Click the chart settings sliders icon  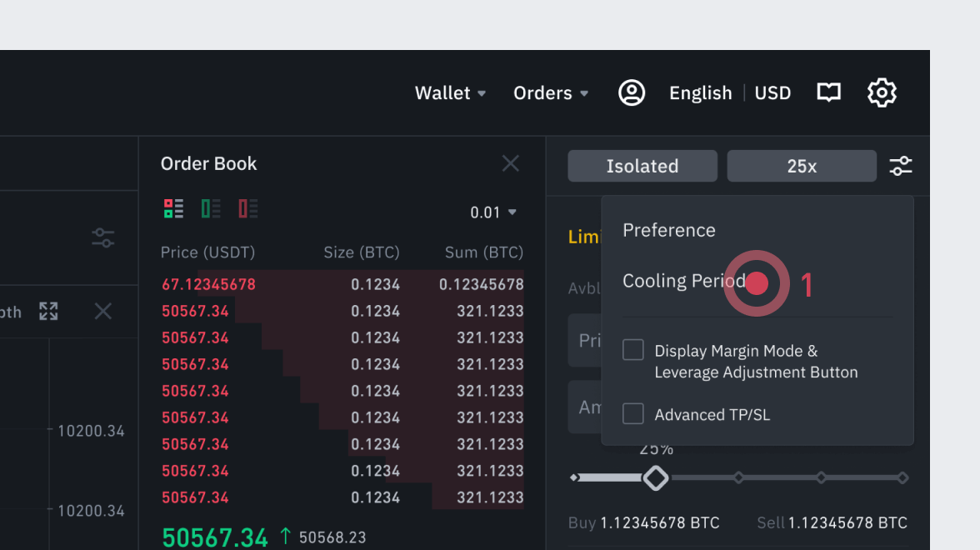pyautogui.click(x=103, y=237)
